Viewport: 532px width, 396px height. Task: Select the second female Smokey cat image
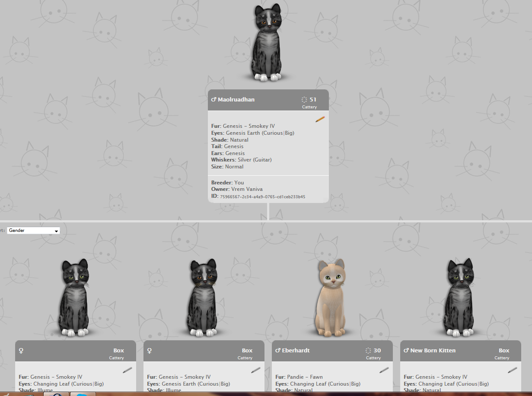[x=202, y=298]
